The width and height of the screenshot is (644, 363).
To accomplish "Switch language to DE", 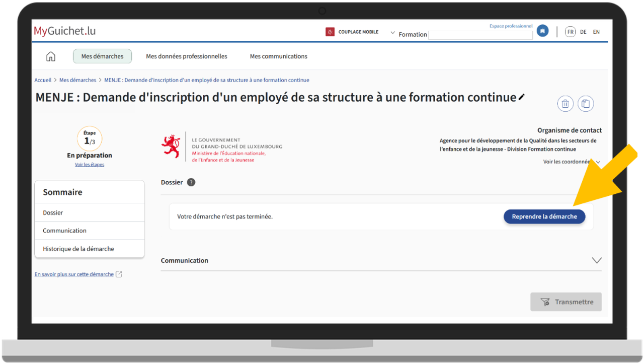I will 583,32.
